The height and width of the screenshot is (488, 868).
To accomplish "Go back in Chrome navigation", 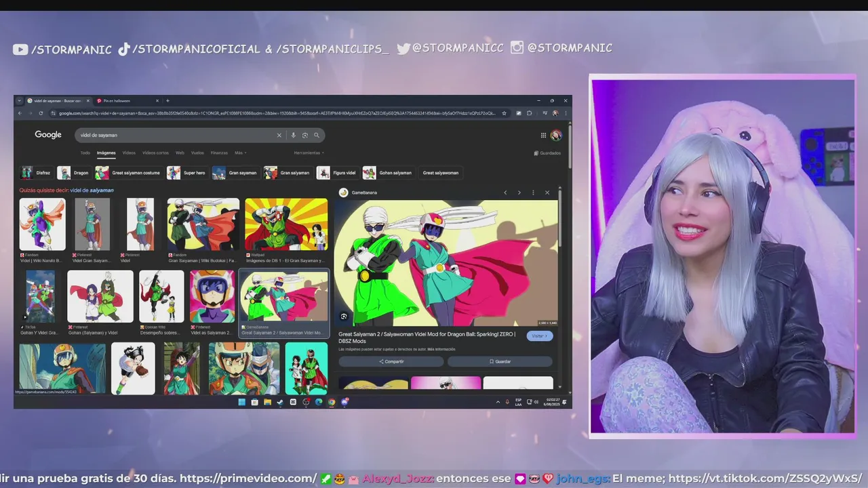I will [x=20, y=113].
